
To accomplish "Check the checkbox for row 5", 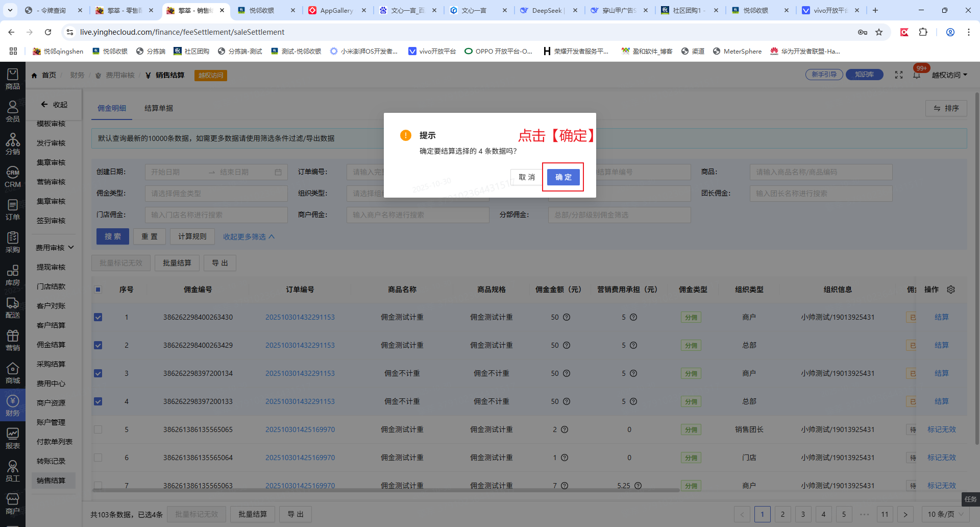I will 98,429.
